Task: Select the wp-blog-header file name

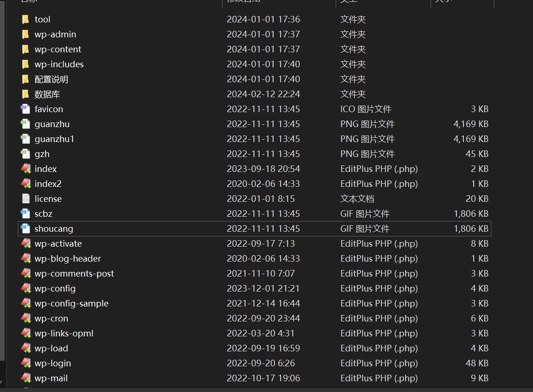Action: (67, 258)
